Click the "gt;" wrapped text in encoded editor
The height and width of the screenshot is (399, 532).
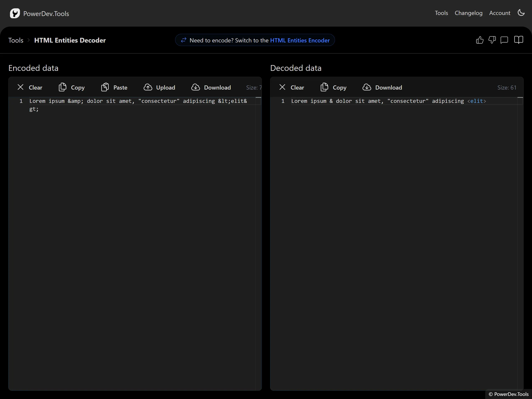coord(34,109)
